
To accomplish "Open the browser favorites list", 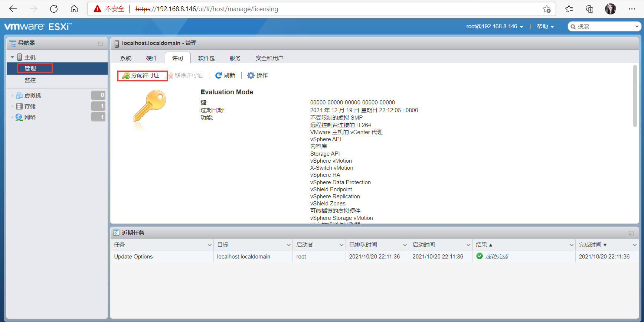I will (569, 9).
